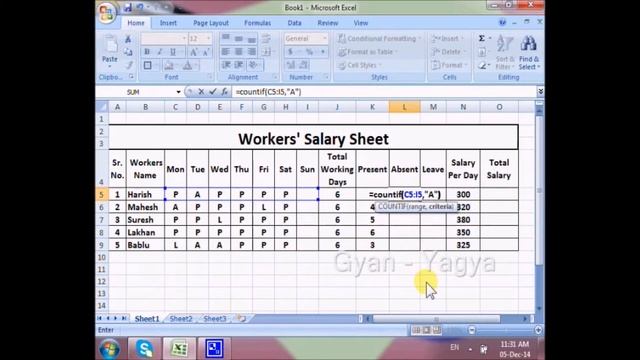
Task: Confirm the formula with checkmark icon
Action: point(213,92)
